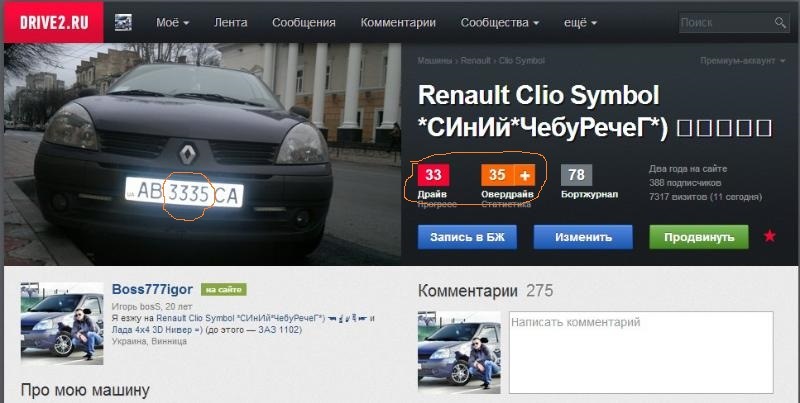Click the Изменить button

point(583,237)
